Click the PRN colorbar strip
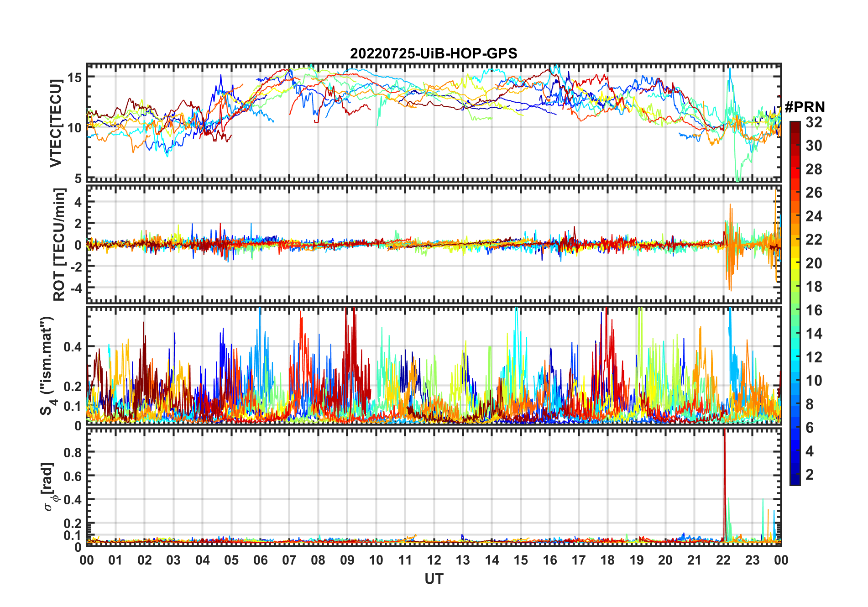Screen dimensions: 868x607 795,303
